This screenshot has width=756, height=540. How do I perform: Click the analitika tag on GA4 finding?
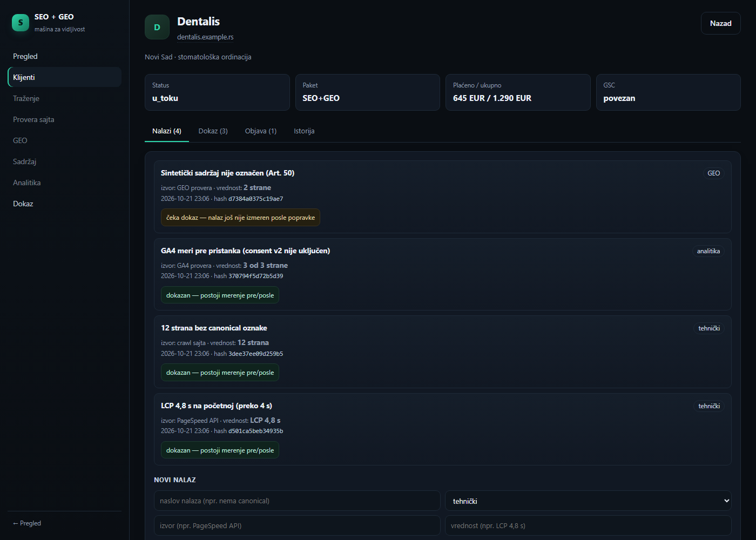708,251
